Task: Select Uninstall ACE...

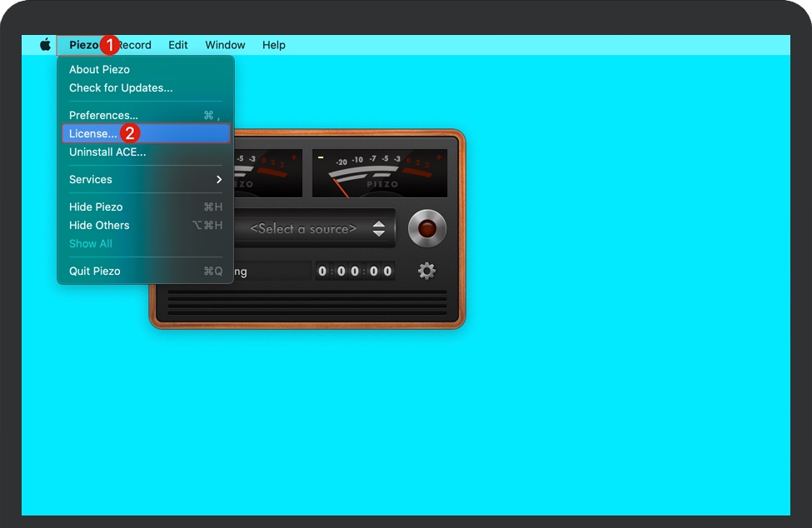Action: (146, 152)
